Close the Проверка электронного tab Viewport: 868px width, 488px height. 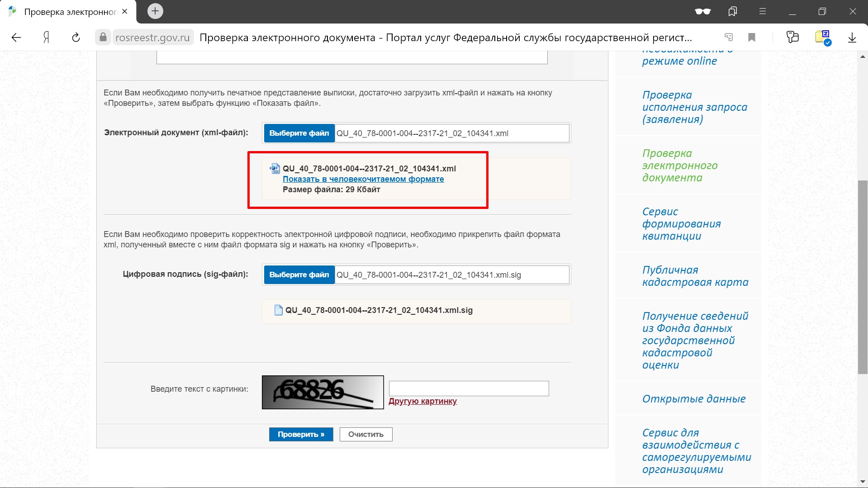pyautogui.click(x=125, y=12)
